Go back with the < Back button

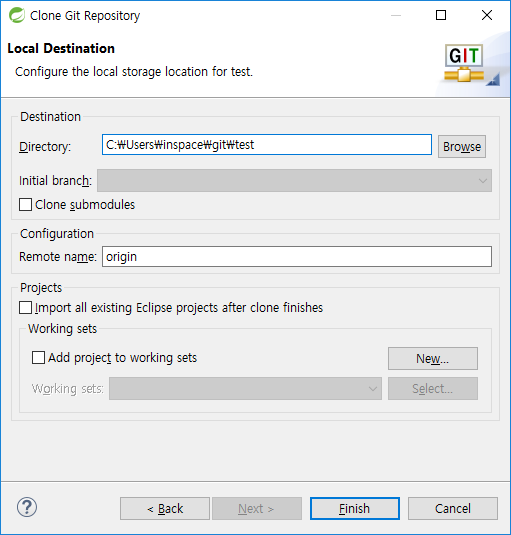[x=165, y=508]
